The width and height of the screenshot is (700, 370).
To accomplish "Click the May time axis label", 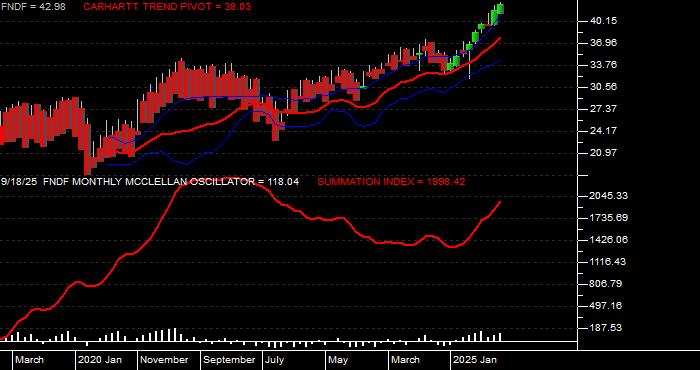I will point(339,360).
